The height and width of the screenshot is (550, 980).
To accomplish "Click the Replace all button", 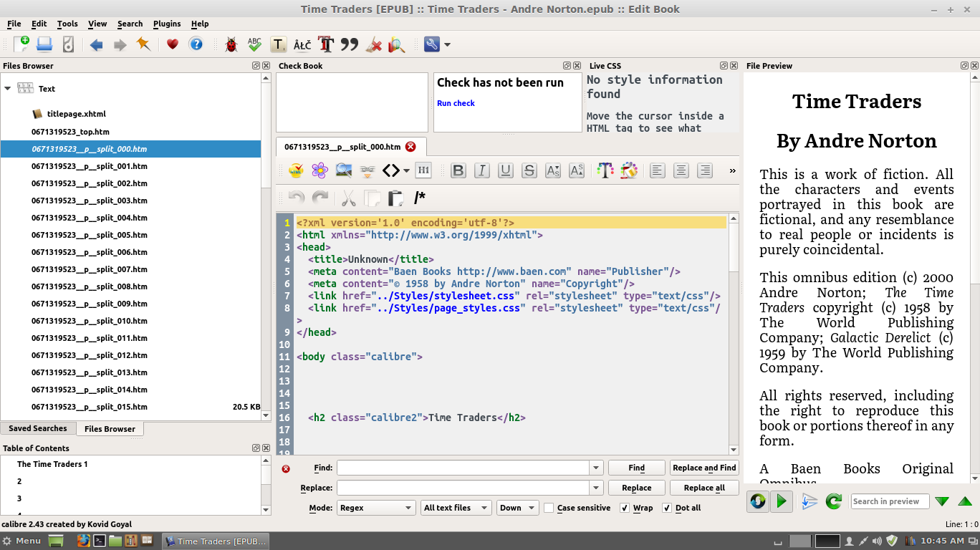I will pos(704,488).
